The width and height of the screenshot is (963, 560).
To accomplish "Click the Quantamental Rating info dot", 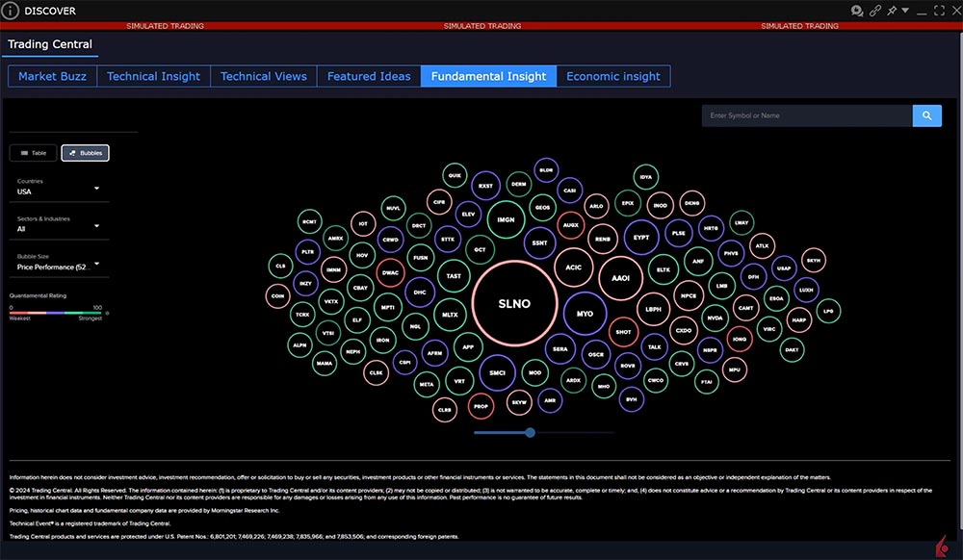I will (x=108, y=313).
